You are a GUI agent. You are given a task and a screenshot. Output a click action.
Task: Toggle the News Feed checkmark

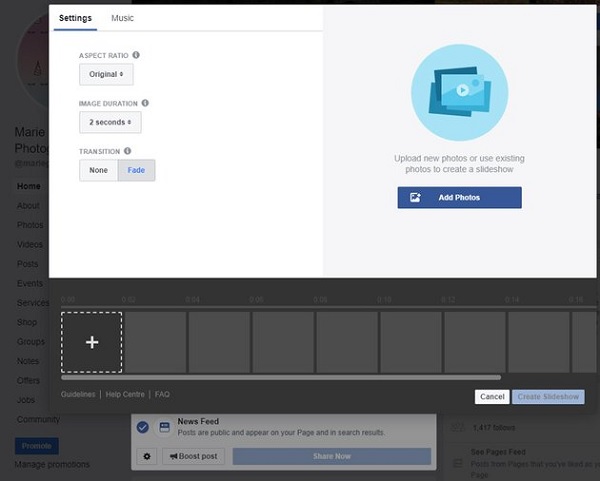(143, 427)
